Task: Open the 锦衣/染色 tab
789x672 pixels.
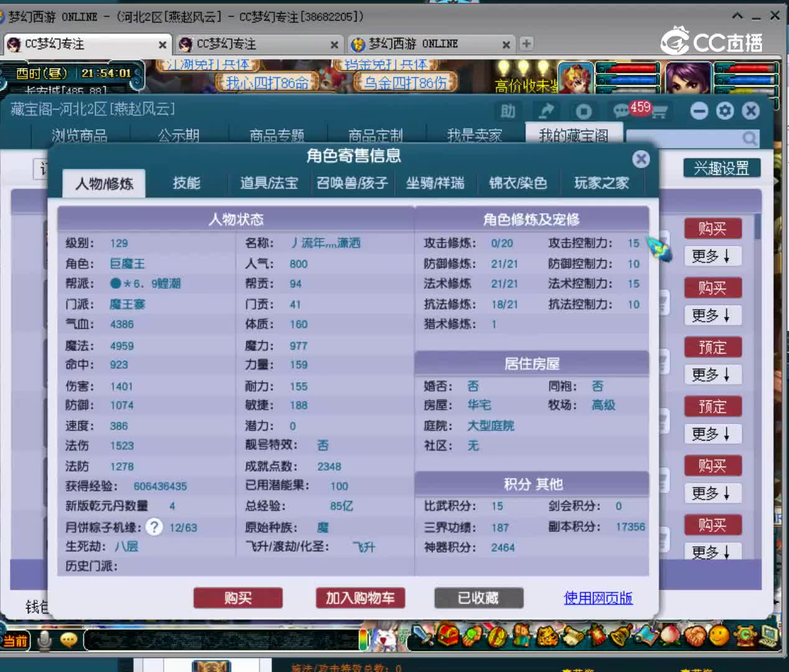Action: click(518, 183)
